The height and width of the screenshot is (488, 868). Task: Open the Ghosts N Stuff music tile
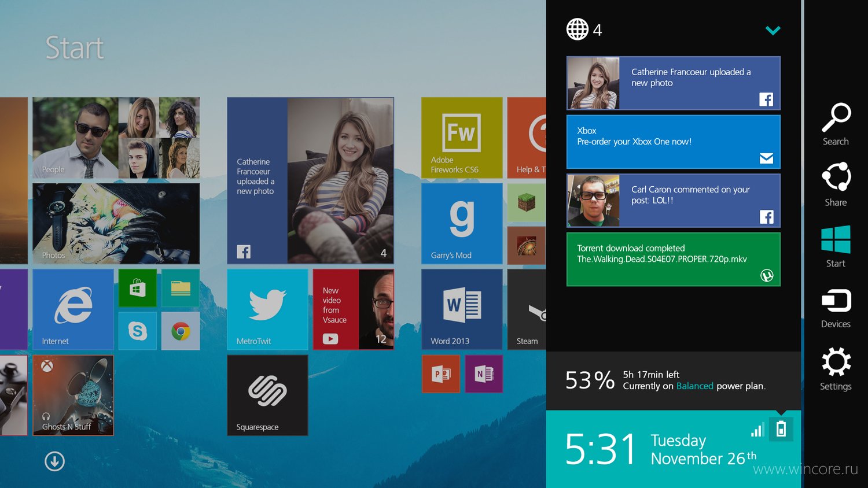coord(73,395)
